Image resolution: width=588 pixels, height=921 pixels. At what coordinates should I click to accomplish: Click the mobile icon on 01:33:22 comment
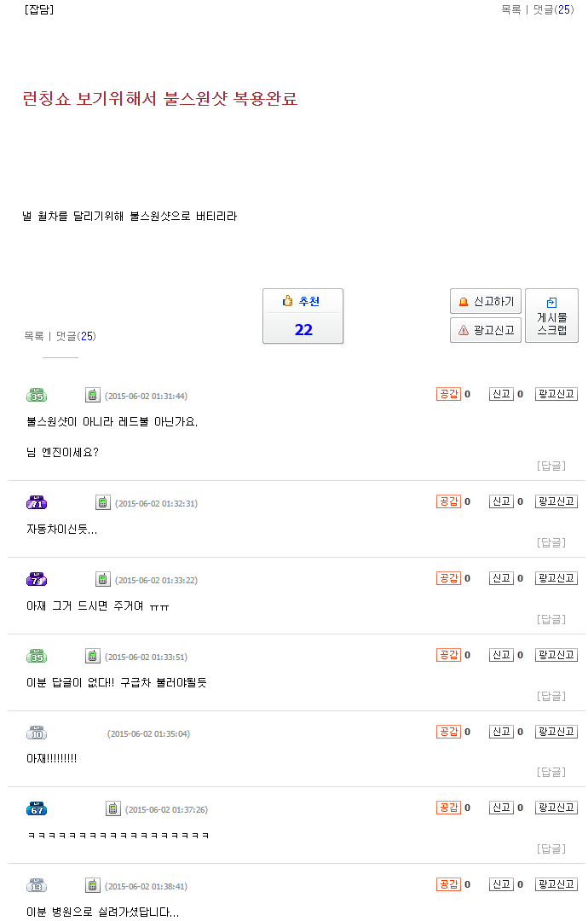pyautogui.click(x=103, y=579)
